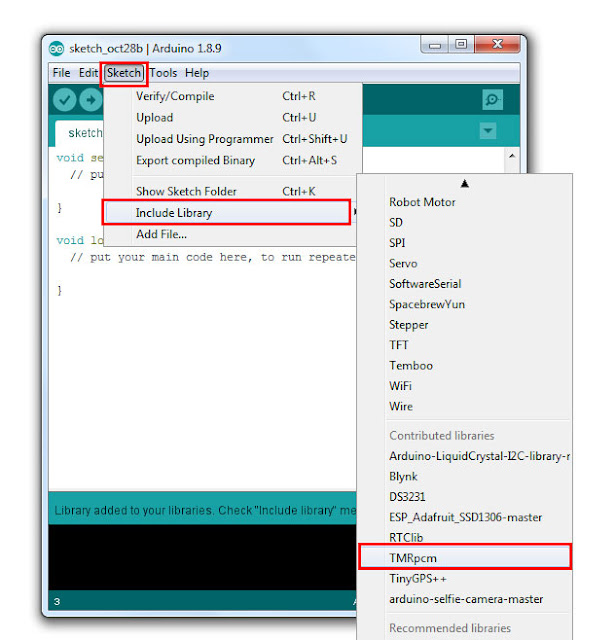The image size is (615, 640).
Task: Select Upload Using Programmer
Action: [233, 139]
